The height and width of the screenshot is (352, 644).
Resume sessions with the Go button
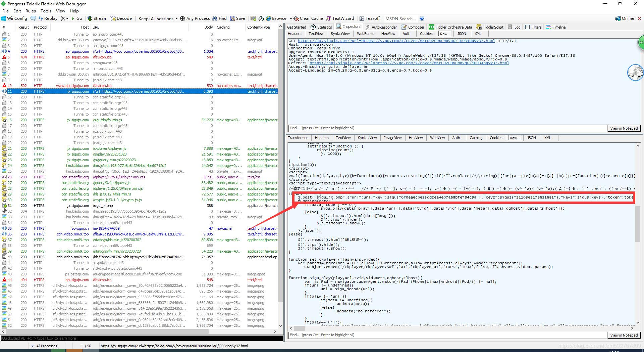point(76,18)
